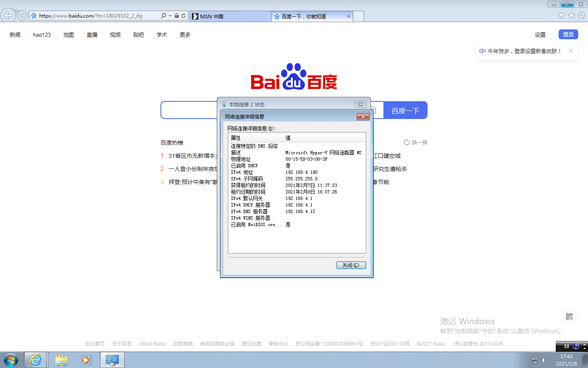This screenshot has width=588, height=368.
Task: Click the Baidu QR code icon
Action: [x=569, y=316]
